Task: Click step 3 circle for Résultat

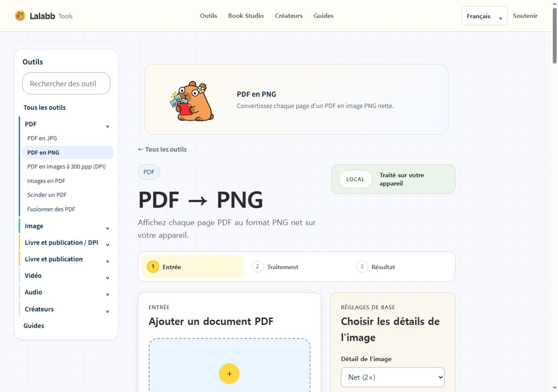Action: [x=362, y=267]
